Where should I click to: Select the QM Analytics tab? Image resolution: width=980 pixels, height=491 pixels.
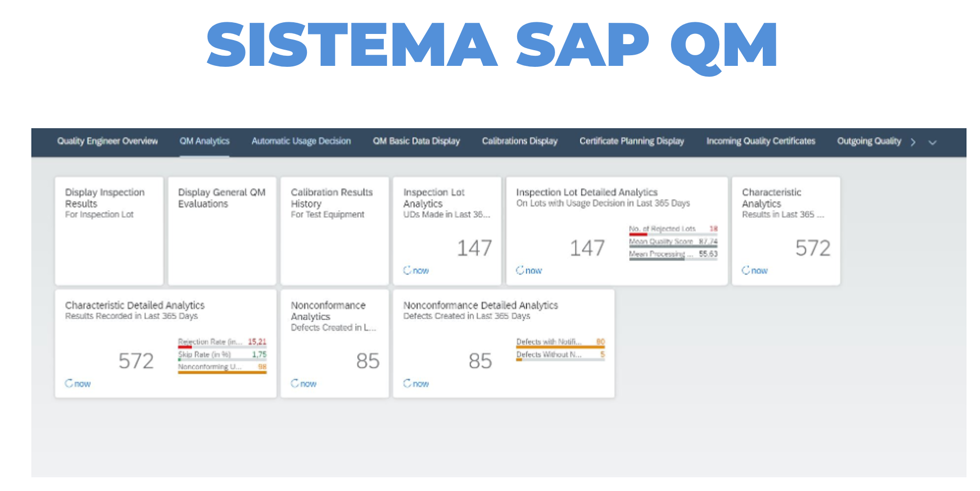pos(205,141)
